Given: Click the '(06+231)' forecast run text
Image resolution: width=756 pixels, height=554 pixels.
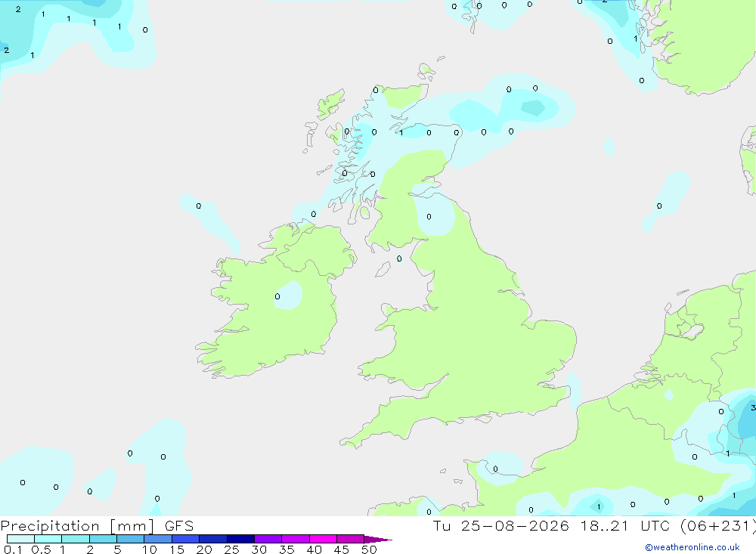Looking at the screenshot, I should tap(718, 526).
